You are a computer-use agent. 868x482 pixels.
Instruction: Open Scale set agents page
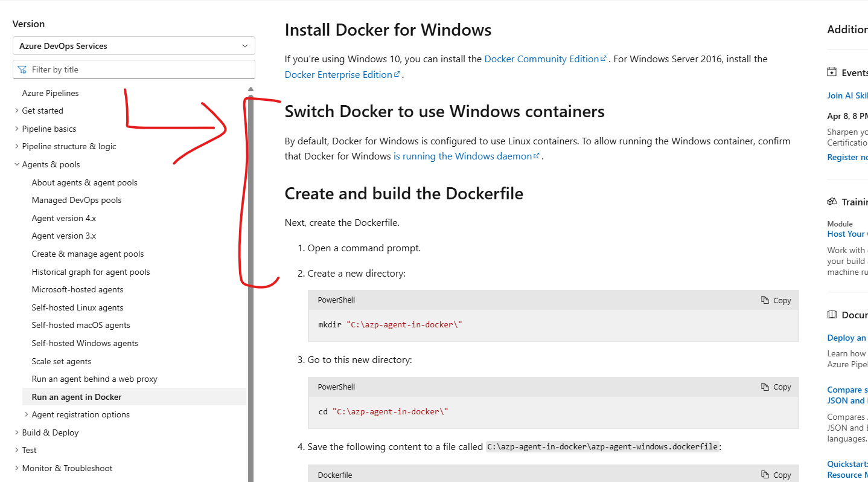click(62, 361)
